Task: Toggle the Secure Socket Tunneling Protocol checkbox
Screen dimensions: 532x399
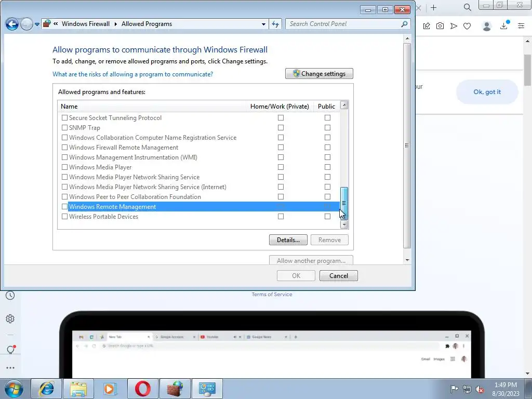Action: (64, 118)
